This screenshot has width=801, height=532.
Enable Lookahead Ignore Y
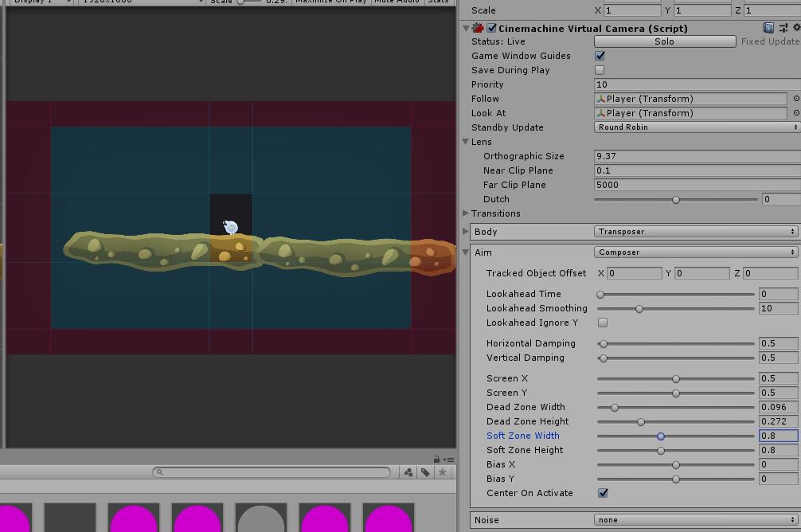[603, 323]
